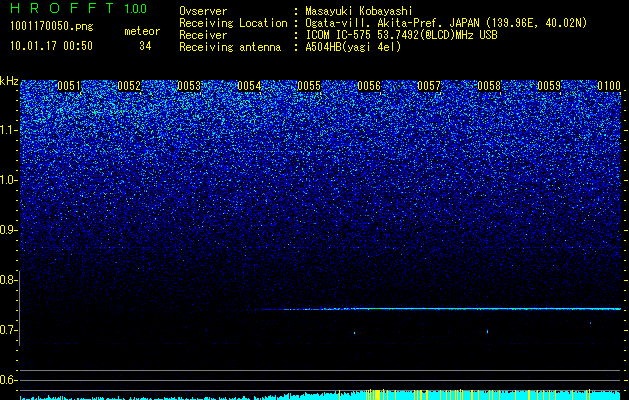Click the timestamp 10.01.17 00:50
This screenshot has width=629, height=400.
51,46
